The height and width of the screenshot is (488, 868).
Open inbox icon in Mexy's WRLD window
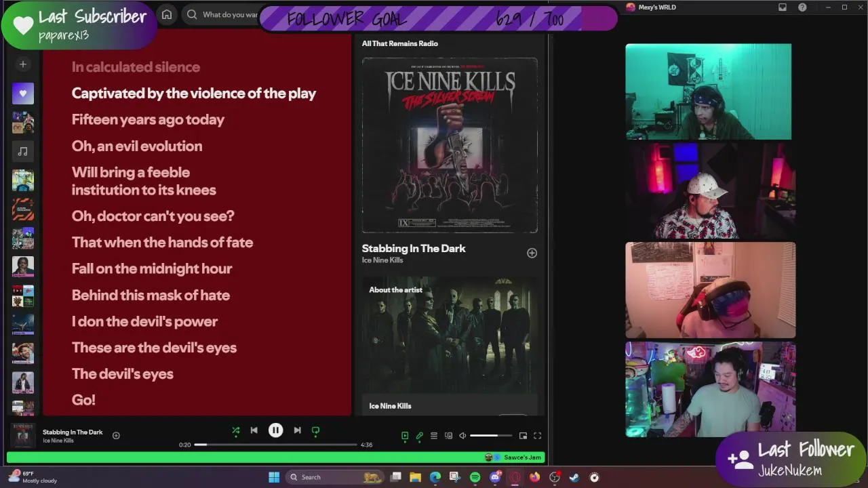783,7
